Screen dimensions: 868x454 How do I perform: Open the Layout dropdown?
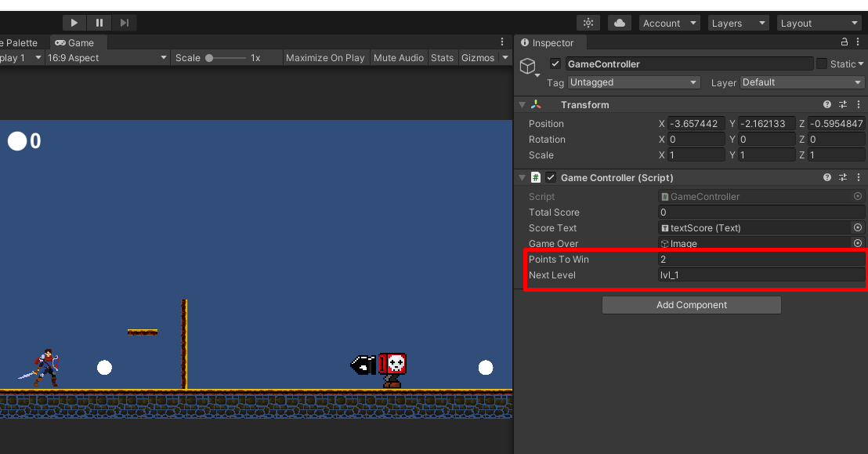point(819,24)
